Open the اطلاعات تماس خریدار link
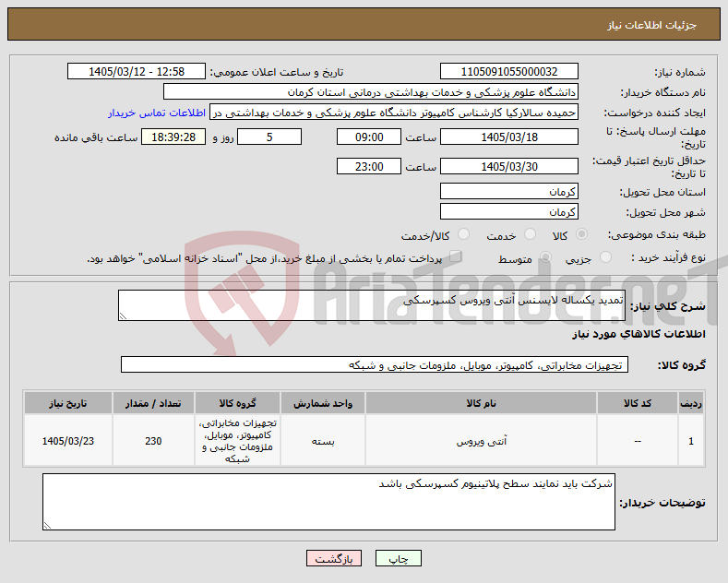 [x=157, y=113]
